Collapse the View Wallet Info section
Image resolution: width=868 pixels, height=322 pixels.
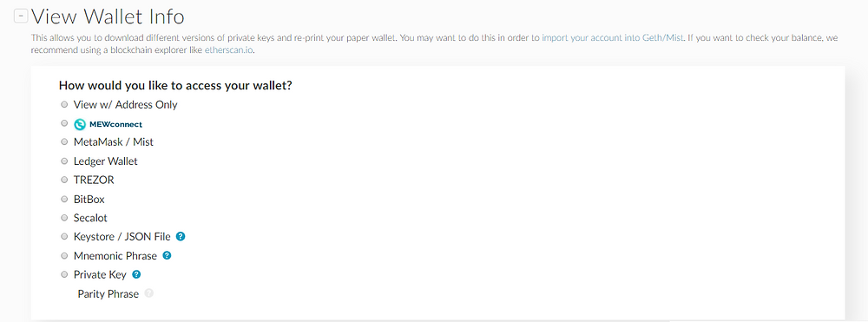pos(21,16)
